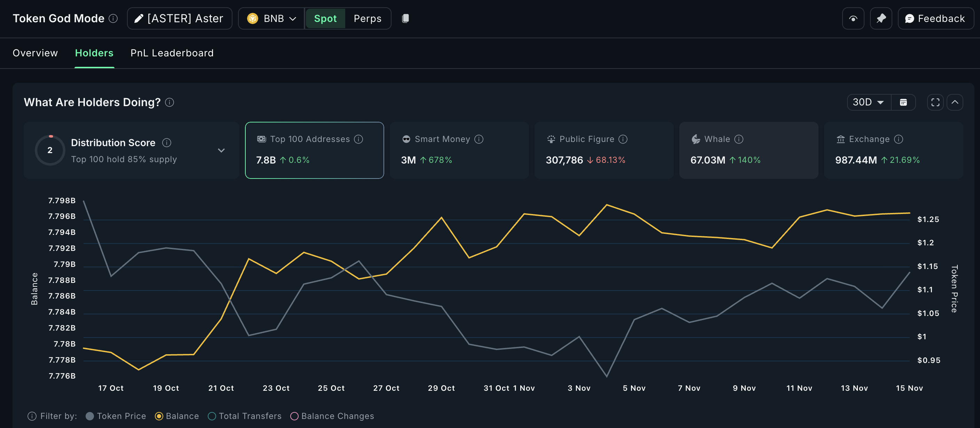Expand the chart to fullscreen view
Viewport: 980px width, 428px height.
coord(935,102)
